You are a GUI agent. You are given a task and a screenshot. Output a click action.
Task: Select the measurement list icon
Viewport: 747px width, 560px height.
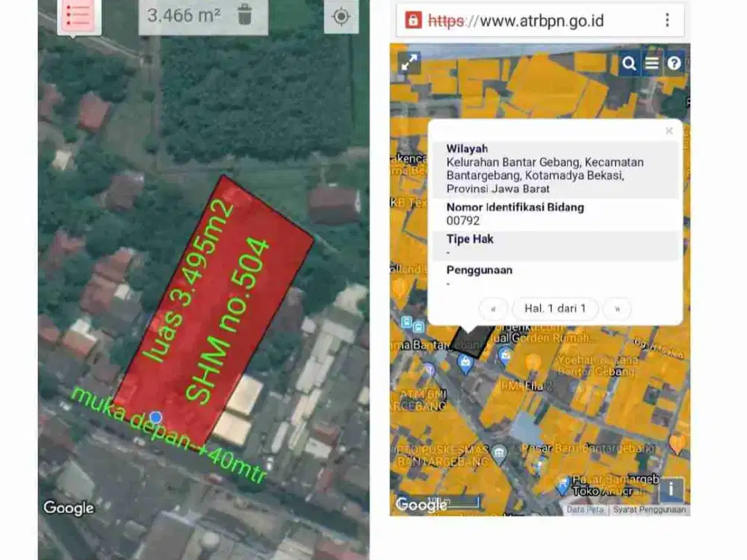click(79, 15)
